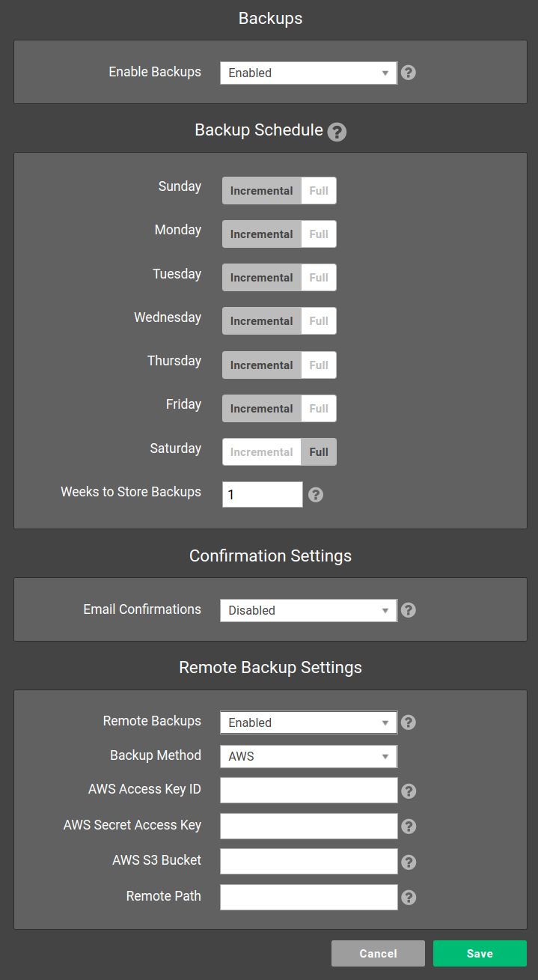The image size is (538, 980).
Task: Open help for Enable Backups setting
Action: coord(408,73)
